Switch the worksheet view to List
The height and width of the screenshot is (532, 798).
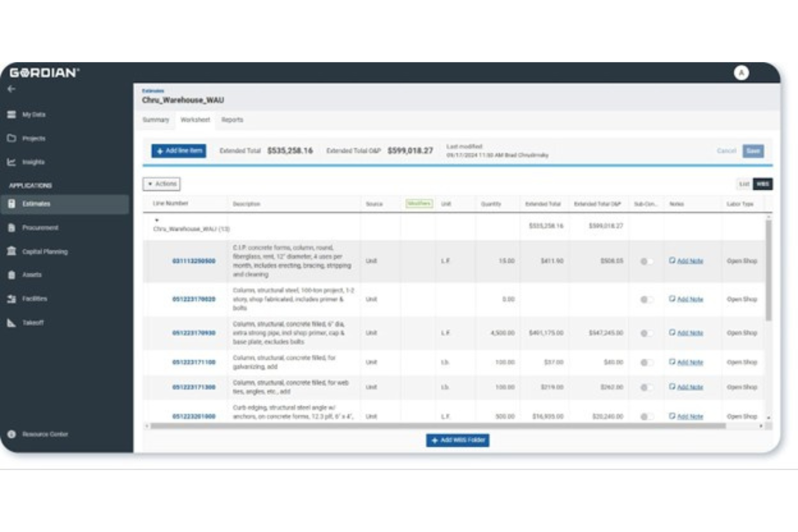click(x=744, y=184)
